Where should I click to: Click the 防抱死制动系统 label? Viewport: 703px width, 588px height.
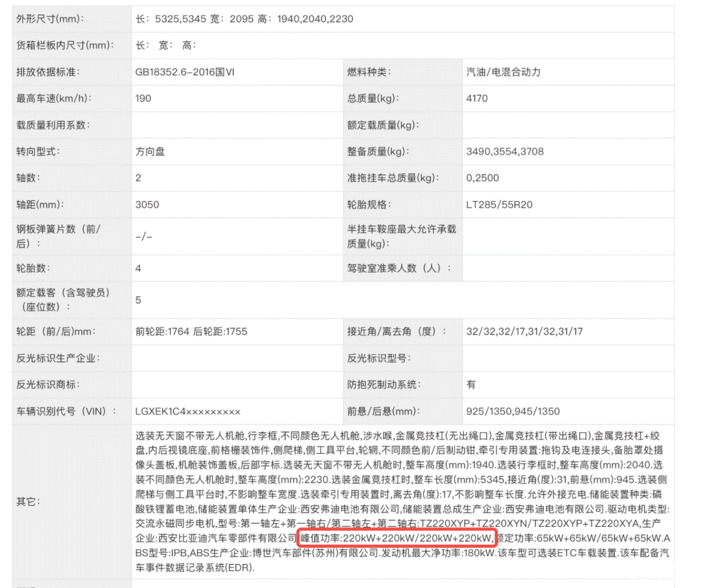tap(384, 385)
